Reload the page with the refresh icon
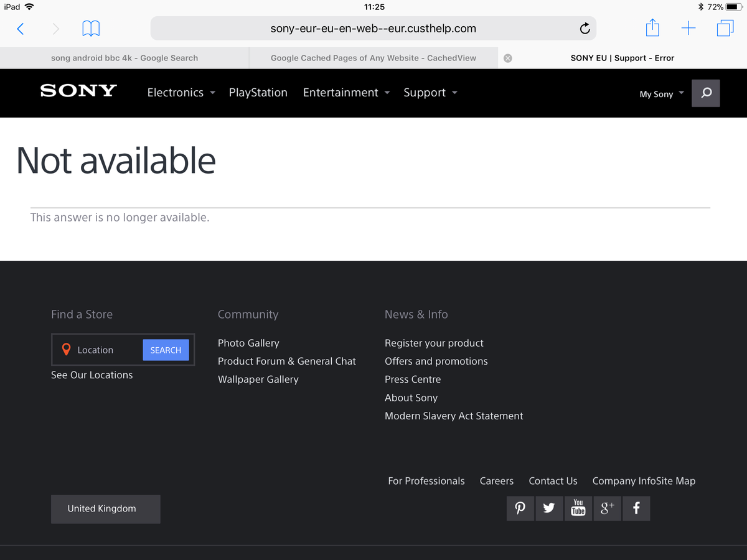This screenshot has width=747, height=560. 585,29
